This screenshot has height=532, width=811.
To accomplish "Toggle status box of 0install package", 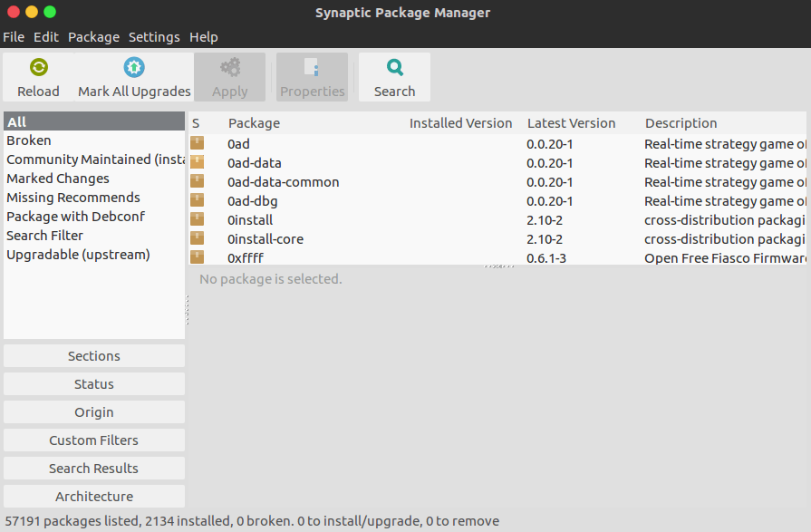I will tap(197, 219).
